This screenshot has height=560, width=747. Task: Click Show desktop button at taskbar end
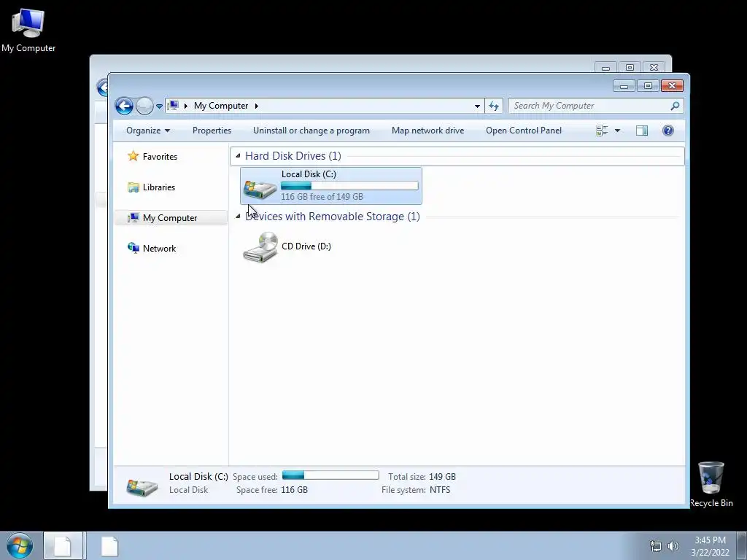click(x=742, y=545)
